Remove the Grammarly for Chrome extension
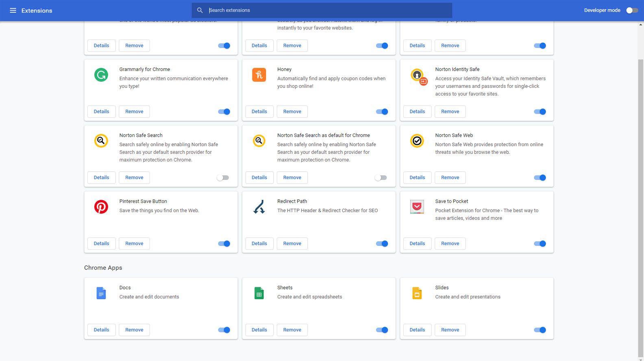Viewport: 644px width, 361px height. click(x=134, y=112)
